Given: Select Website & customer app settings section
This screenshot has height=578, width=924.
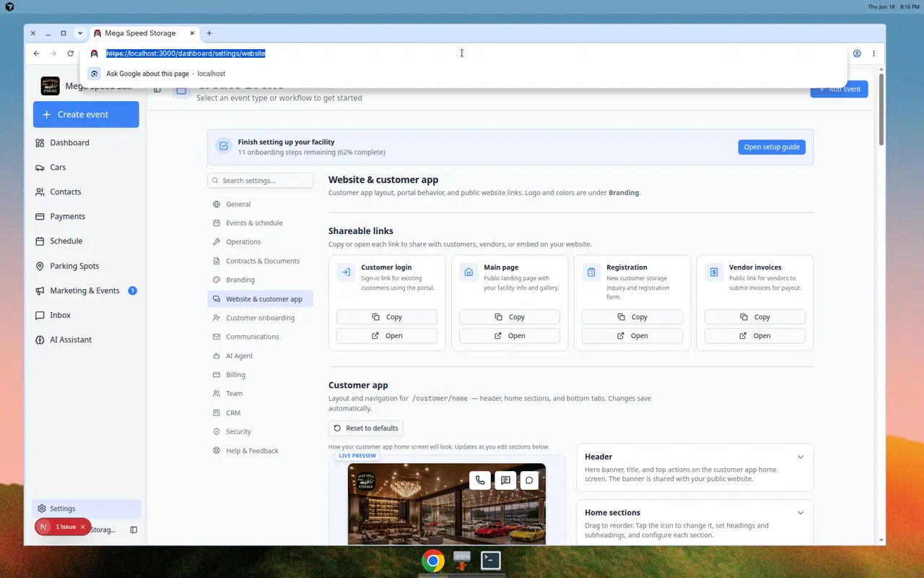Looking at the screenshot, I should (260, 299).
